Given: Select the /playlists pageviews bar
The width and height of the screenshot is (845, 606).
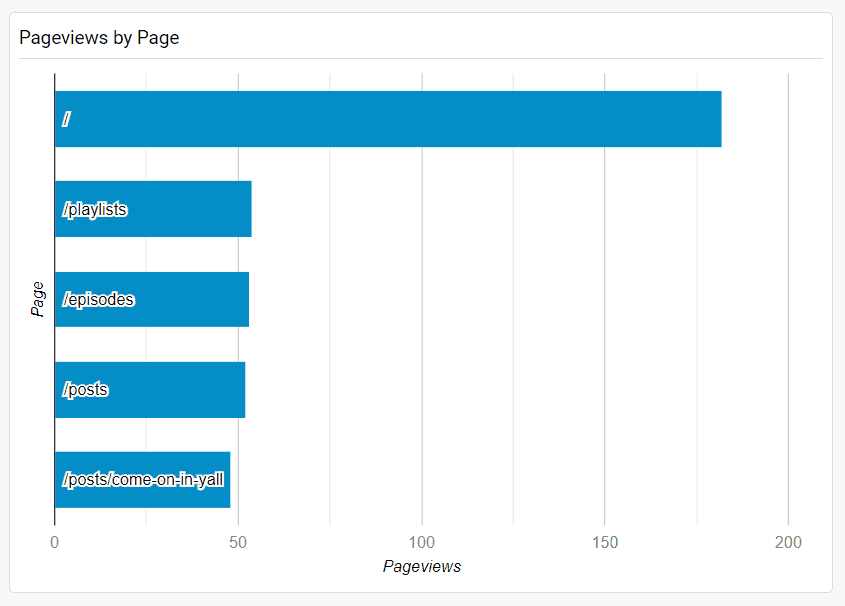Looking at the screenshot, I should coord(190,209).
